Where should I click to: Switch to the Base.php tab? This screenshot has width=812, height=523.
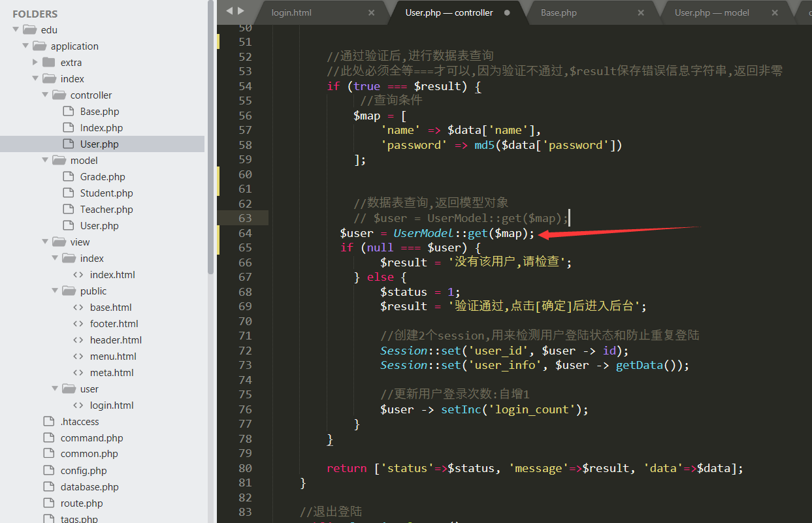(x=559, y=12)
